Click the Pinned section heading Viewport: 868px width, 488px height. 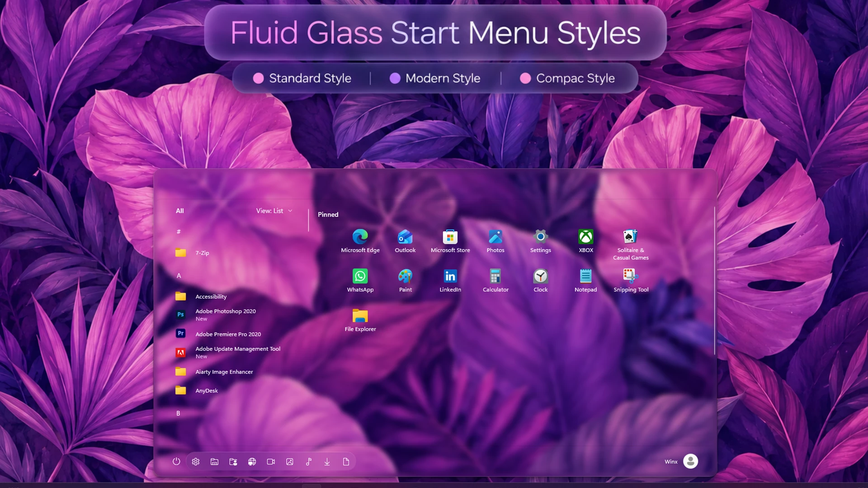[328, 215]
